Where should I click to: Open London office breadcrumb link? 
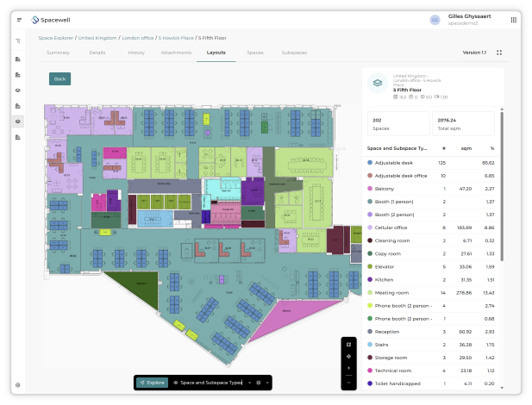pos(138,38)
